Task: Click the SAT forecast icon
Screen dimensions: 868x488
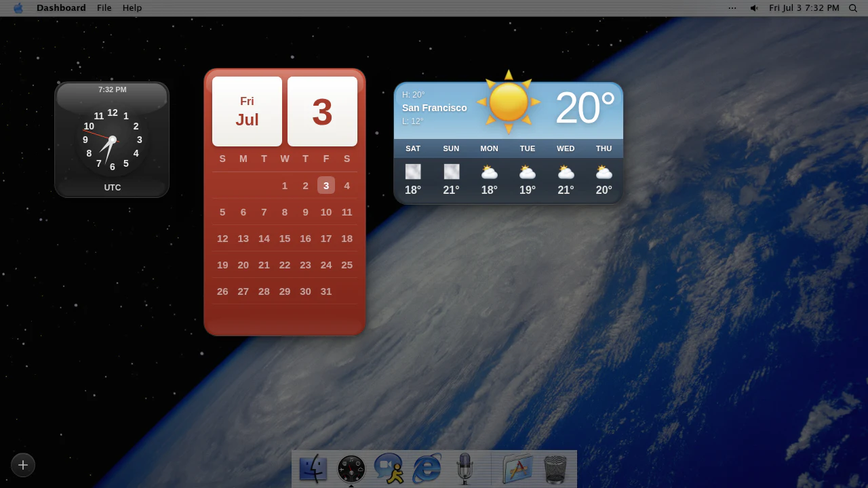Action: coord(413,171)
